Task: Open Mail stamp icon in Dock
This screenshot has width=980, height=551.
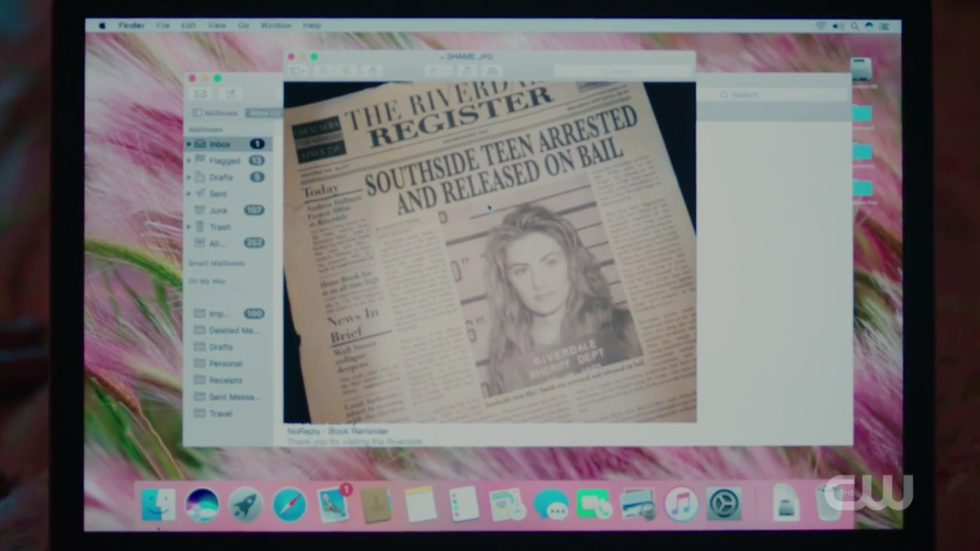Action: 334,504
